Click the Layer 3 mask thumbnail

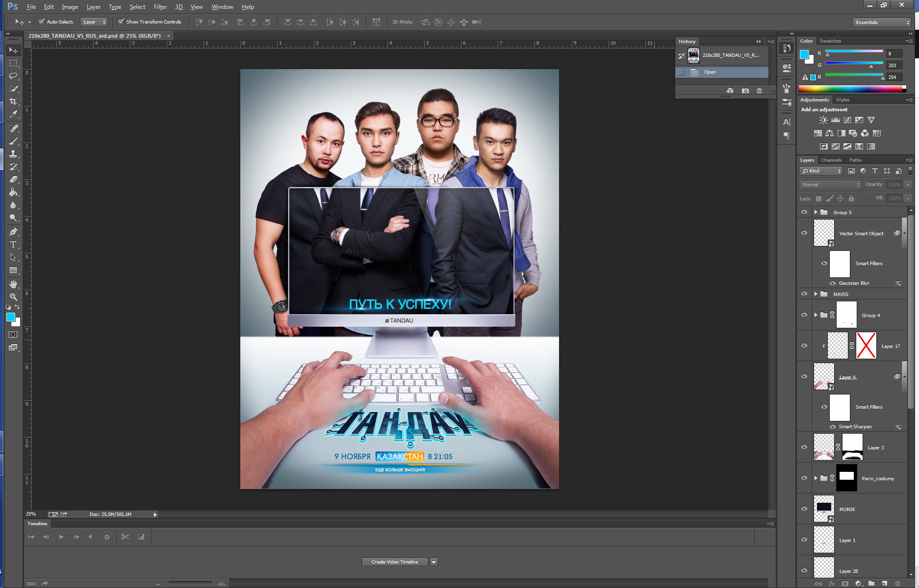(852, 447)
